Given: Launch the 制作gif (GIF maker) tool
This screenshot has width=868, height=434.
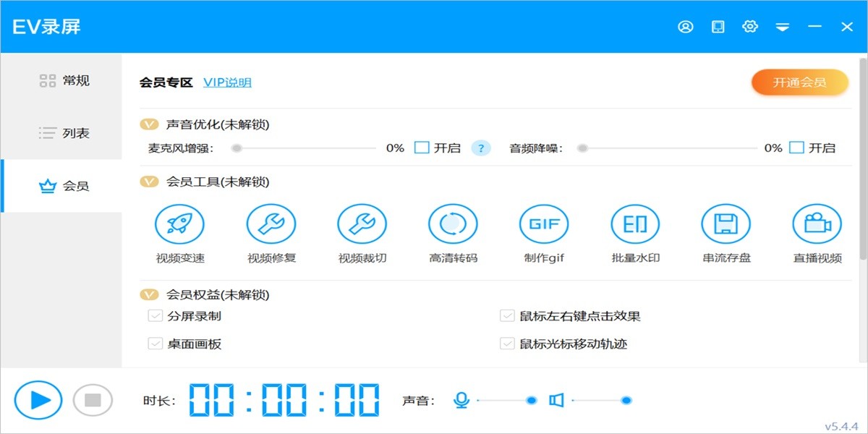Looking at the screenshot, I should [x=544, y=224].
